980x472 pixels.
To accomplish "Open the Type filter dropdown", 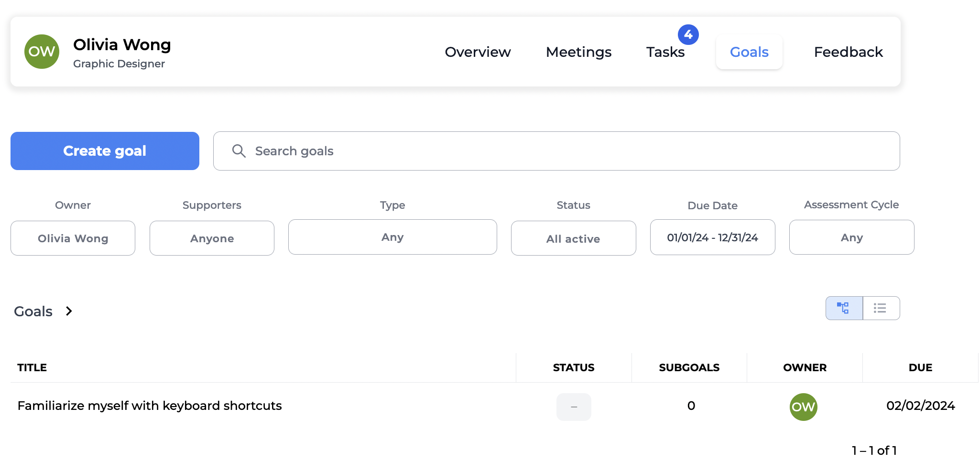I will [392, 237].
